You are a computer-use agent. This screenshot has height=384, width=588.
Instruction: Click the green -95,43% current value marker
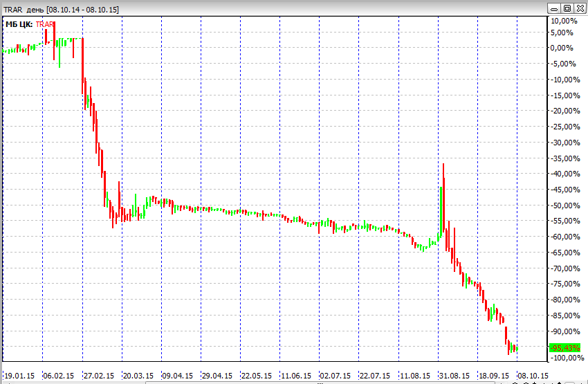coord(565,348)
